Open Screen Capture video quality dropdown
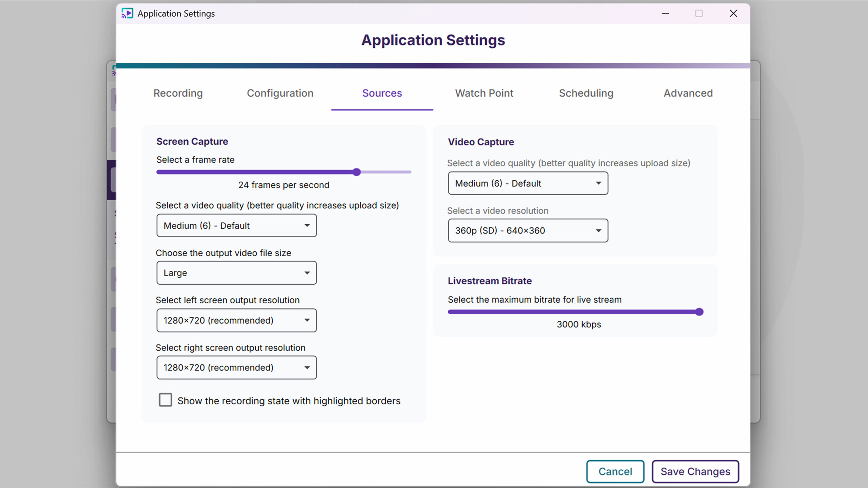The height and width of the screenshot is (488, 868). 236,225
